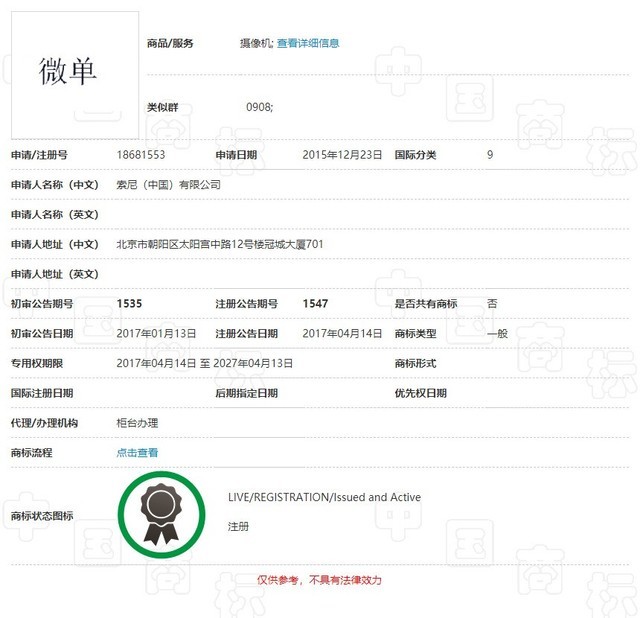Select the 注册 status text

(238, 527)
